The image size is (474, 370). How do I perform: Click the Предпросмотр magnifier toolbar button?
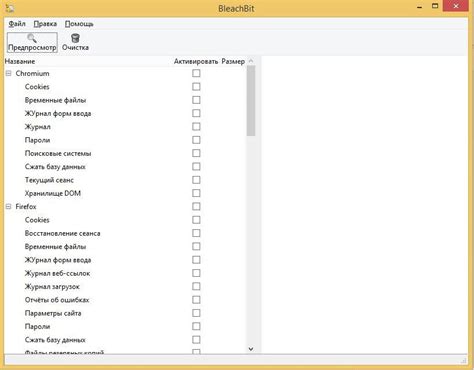pyautogui.click(x=32, y=42)
